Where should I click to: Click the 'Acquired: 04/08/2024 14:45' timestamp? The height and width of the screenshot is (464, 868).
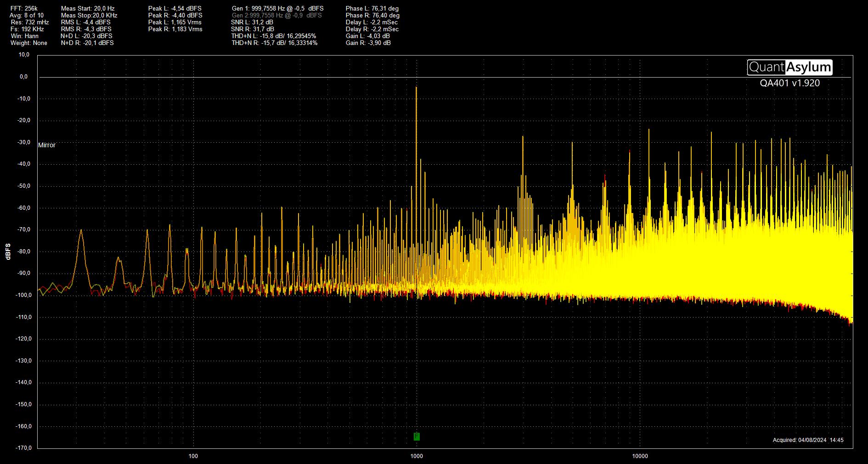pos(808,440)
